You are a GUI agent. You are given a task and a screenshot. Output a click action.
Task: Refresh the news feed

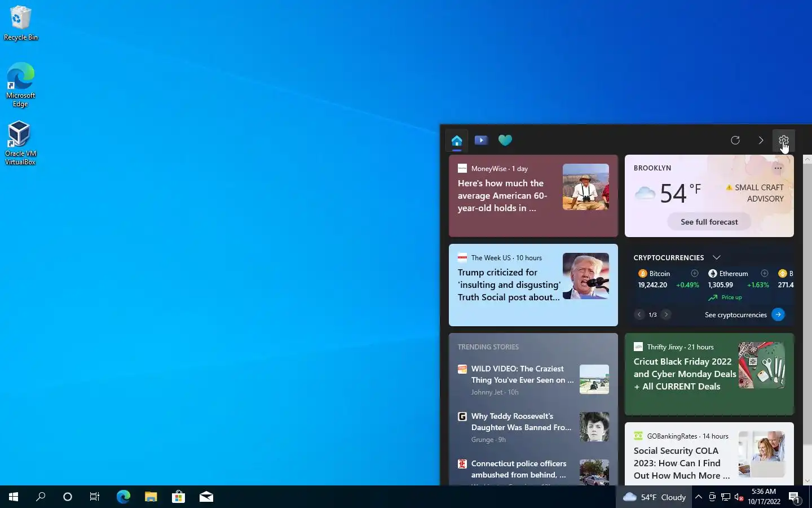[735, 140]
